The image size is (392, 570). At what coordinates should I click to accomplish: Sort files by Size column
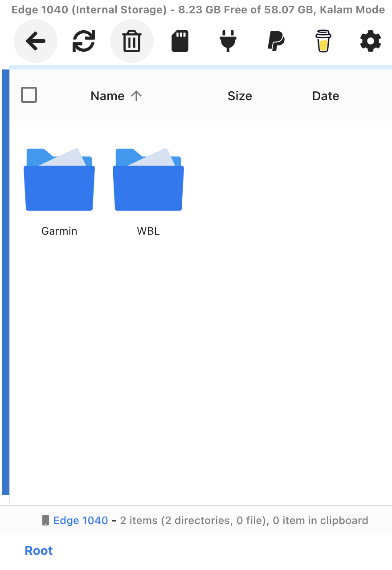click(x=240, y=96)
